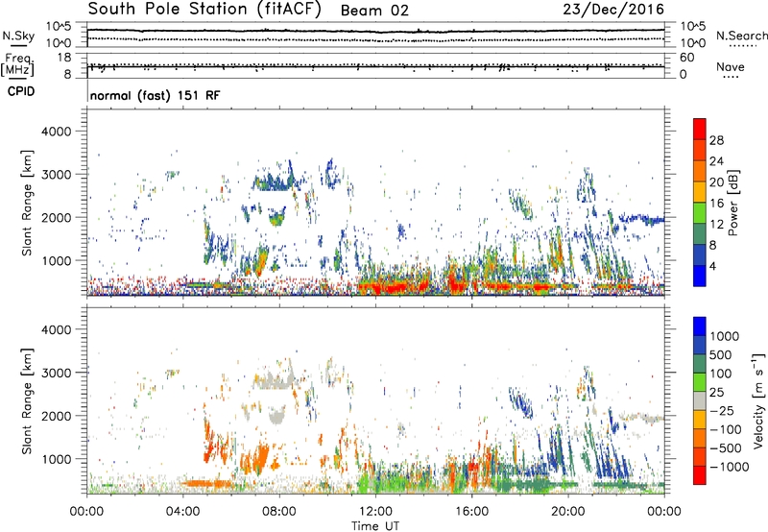Click the 'Time UT' axis label

click(x=375, y=526)
